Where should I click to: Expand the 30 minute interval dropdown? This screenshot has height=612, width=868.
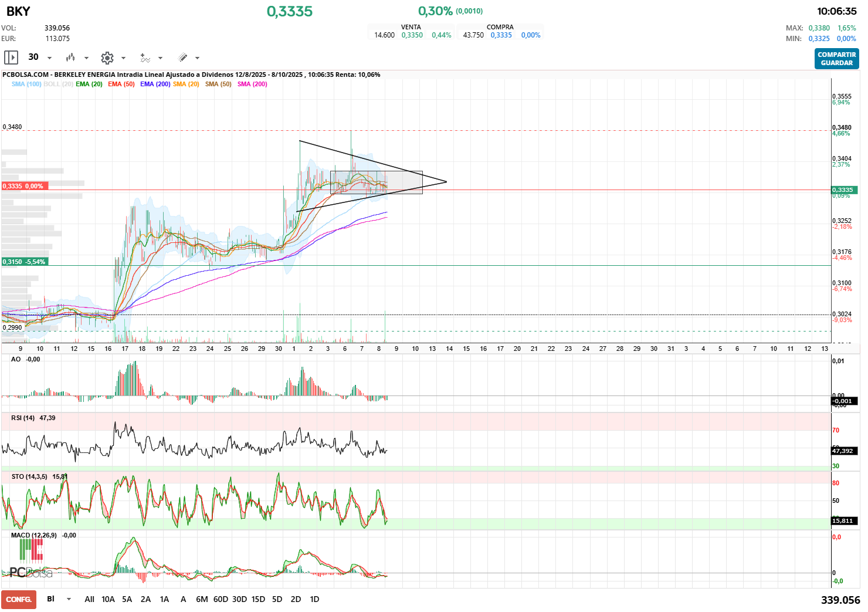point(49,58)
